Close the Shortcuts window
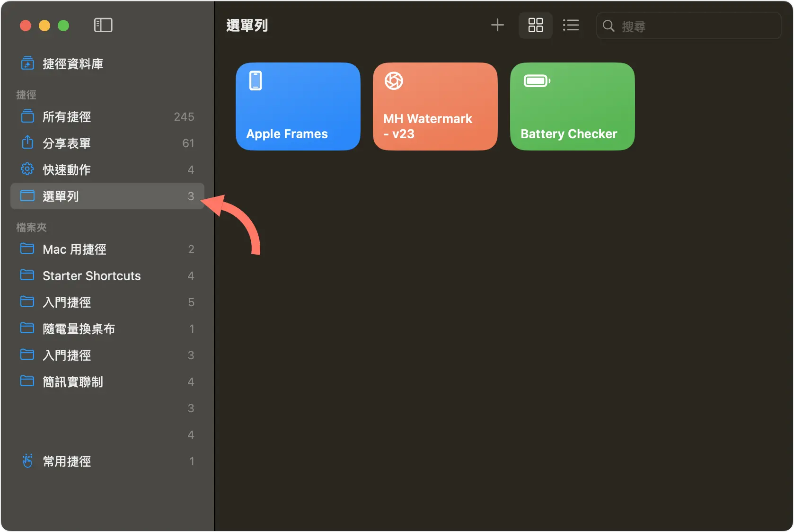The width and height of the screenshot is (794, 532). (x=26, y=26)
